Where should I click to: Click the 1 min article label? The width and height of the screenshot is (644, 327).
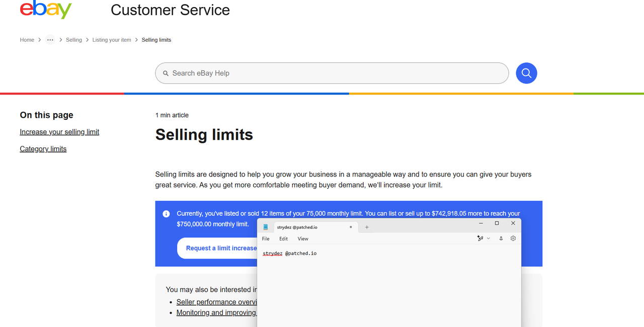tap(172, 115)
